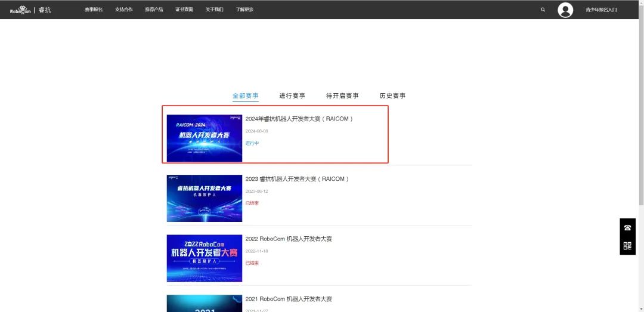Viewport: 644px width, 312px height.
Task: Click the user avatar icon
Action: pyautogui.click(x=565, y=10)
